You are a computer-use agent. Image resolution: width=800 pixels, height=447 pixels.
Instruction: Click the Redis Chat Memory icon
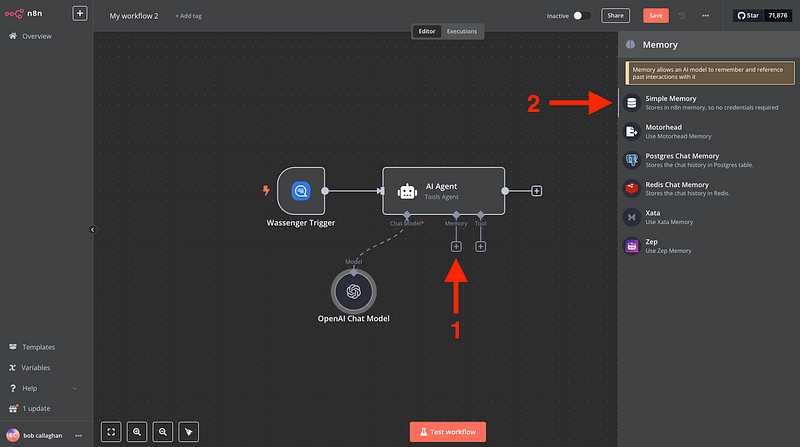(x=631, y=188)
